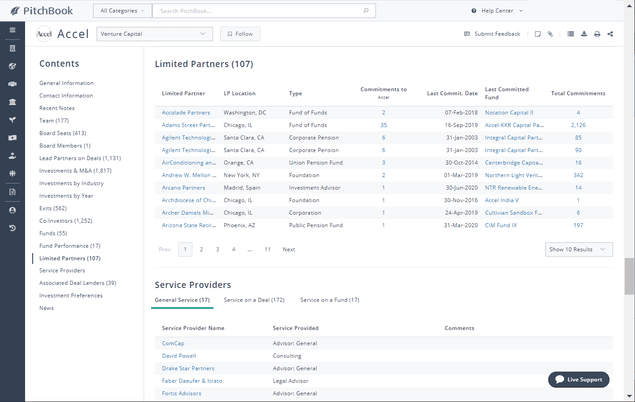
Task: Open the Accolade Partners link
Action: point(185,113)
